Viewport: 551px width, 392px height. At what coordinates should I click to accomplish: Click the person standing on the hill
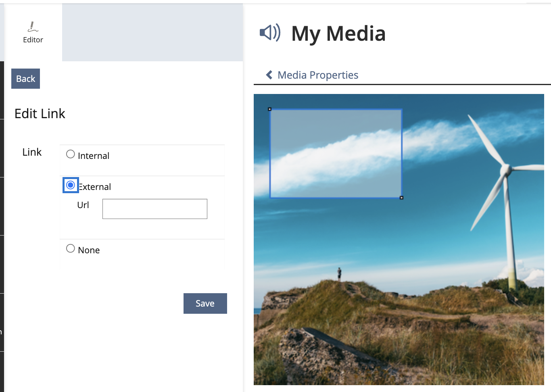tap(339, 274)
